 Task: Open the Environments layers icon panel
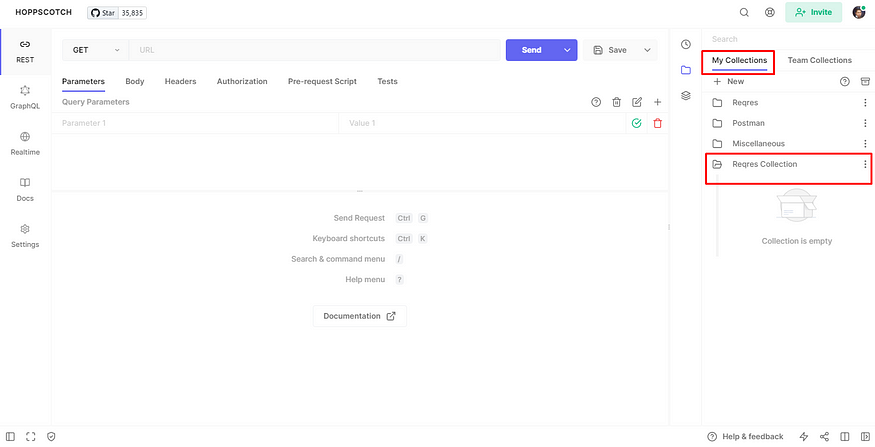pos(686,96)
